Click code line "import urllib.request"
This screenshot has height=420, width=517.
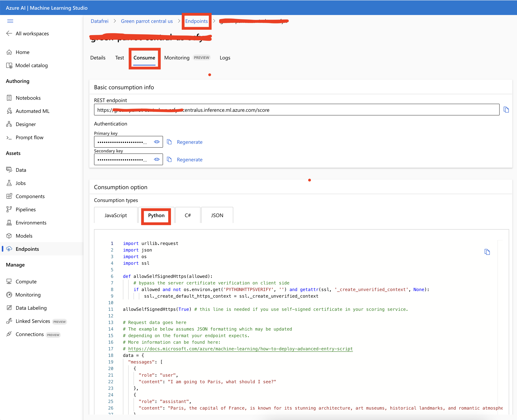(151, 243)
